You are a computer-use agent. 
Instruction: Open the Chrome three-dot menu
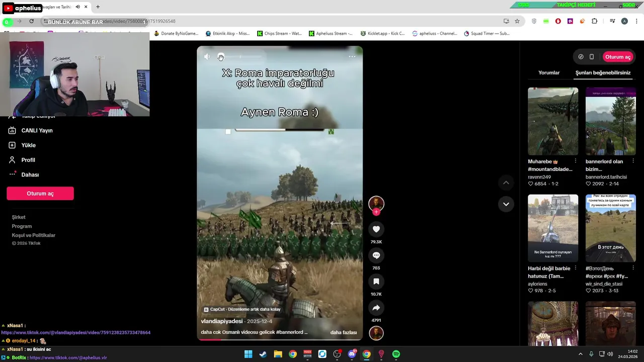coord(637,21)
